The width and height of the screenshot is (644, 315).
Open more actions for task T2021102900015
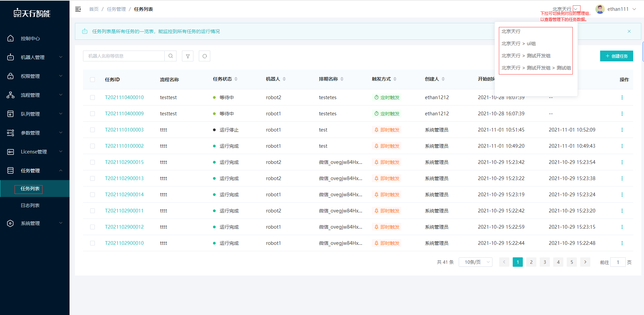tap(622, 162)
